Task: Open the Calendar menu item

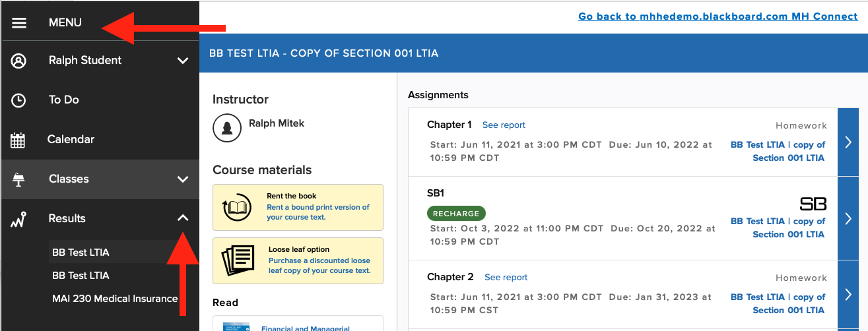Action: 71,140
